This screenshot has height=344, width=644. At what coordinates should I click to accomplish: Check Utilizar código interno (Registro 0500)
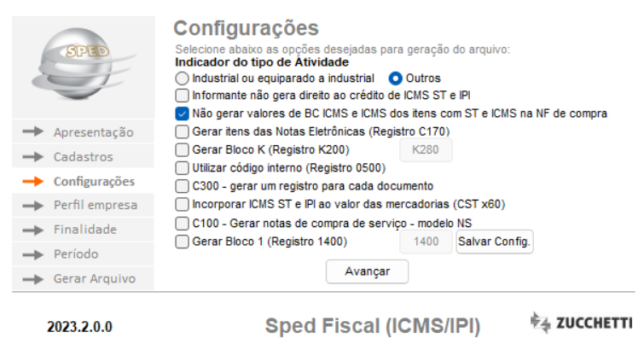[x=182, y=167]
